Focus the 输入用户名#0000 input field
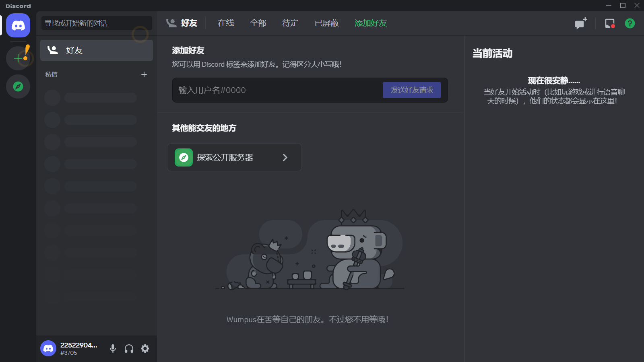Viewport: 644px width, 362px height. point(278,90)
